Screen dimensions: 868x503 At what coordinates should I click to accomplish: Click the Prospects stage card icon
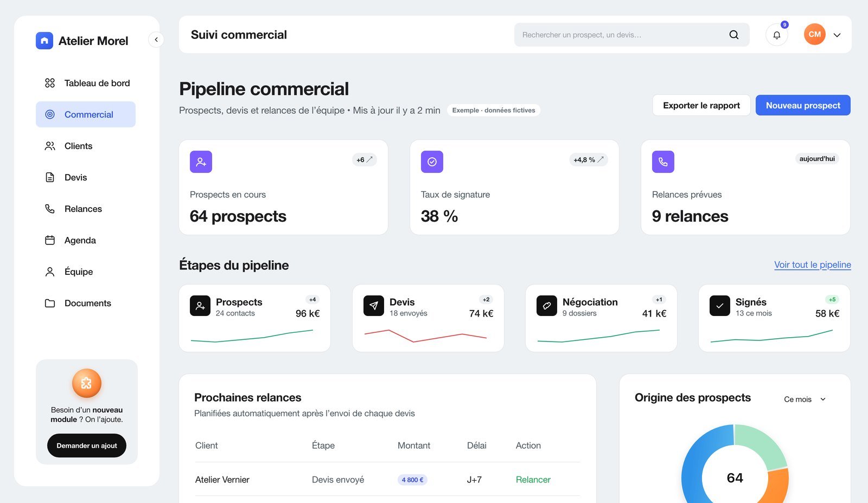tap(200, 306)
